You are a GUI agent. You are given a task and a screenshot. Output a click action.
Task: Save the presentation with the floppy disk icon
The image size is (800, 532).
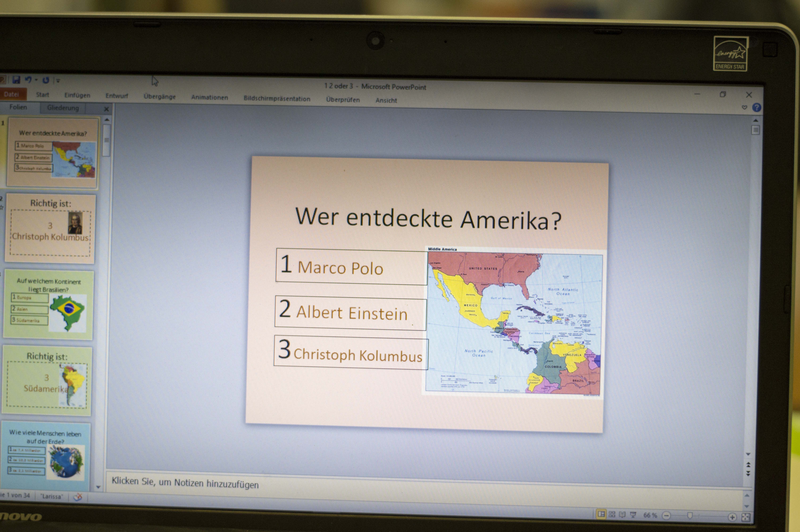point(16,80)
